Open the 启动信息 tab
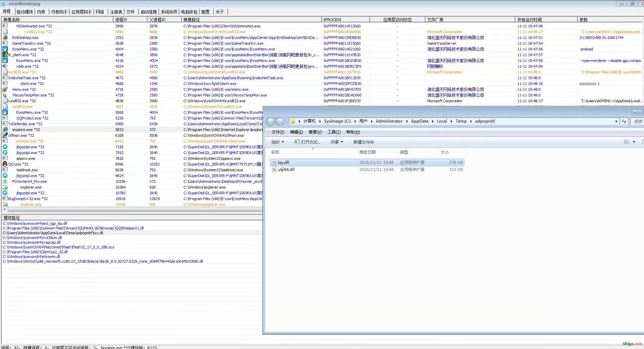644x349 pixels. coord(149,12)
